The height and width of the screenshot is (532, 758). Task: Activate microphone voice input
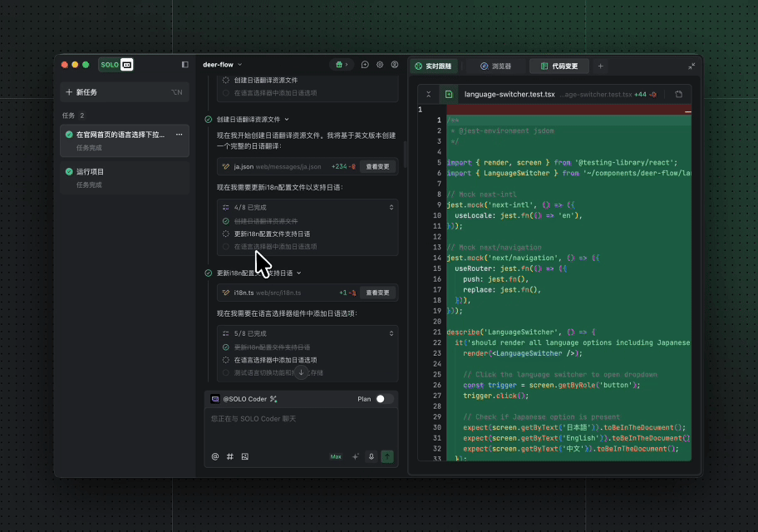[372, 456]
